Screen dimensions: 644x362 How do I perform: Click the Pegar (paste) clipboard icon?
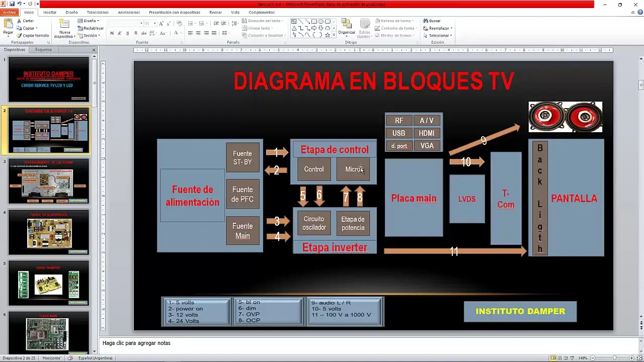[x=8, y=24]
